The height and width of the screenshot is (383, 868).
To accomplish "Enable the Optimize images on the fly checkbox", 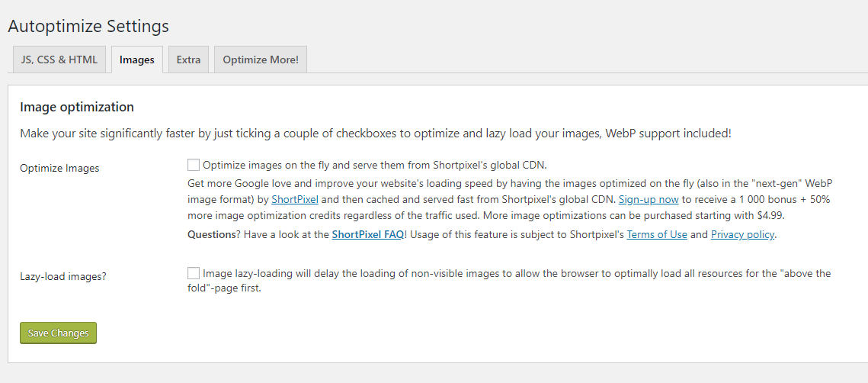I will click(194, 165).
